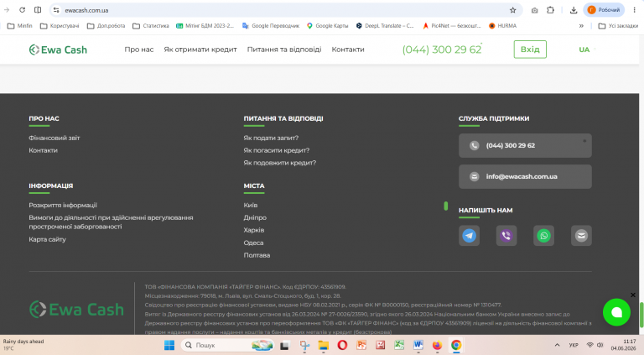Close the chat widget with the X
This screenshot has width=644, height=355.
[x=633, y=295]
